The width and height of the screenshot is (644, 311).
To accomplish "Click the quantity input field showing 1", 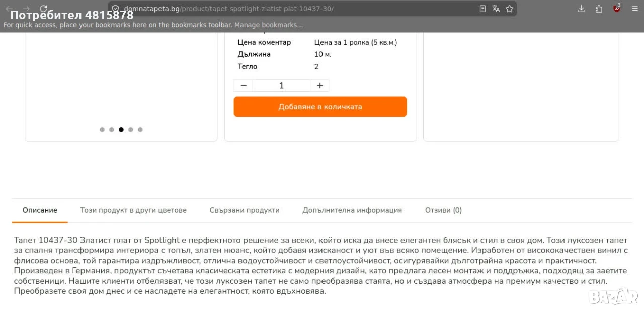I will click(281, 86).
